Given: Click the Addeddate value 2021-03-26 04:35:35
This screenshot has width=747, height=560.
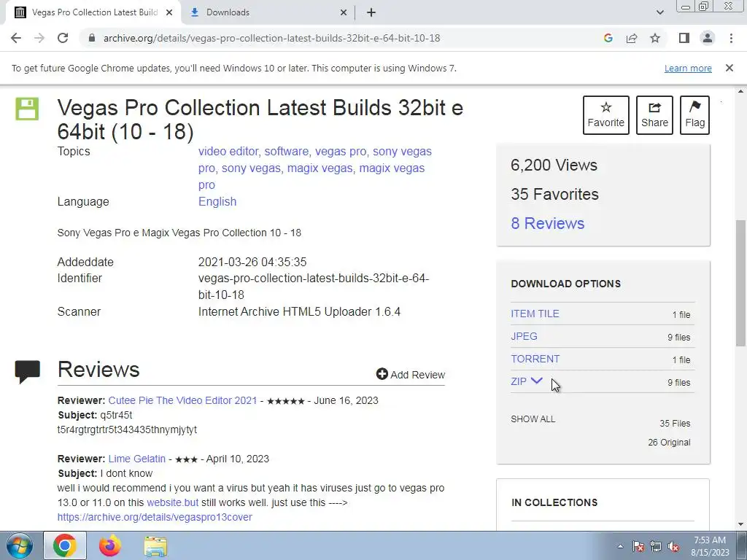Looking at the screenshot, I should pos(252,262).
